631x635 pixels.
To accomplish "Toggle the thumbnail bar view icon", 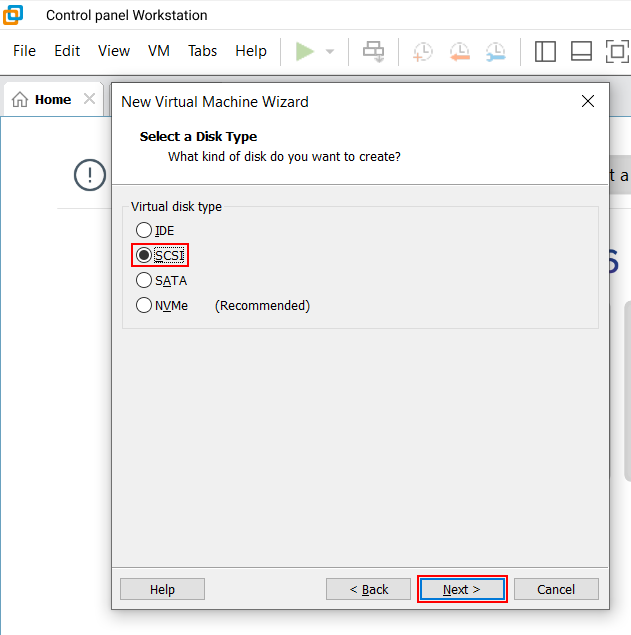I will (x=581, y=51).
